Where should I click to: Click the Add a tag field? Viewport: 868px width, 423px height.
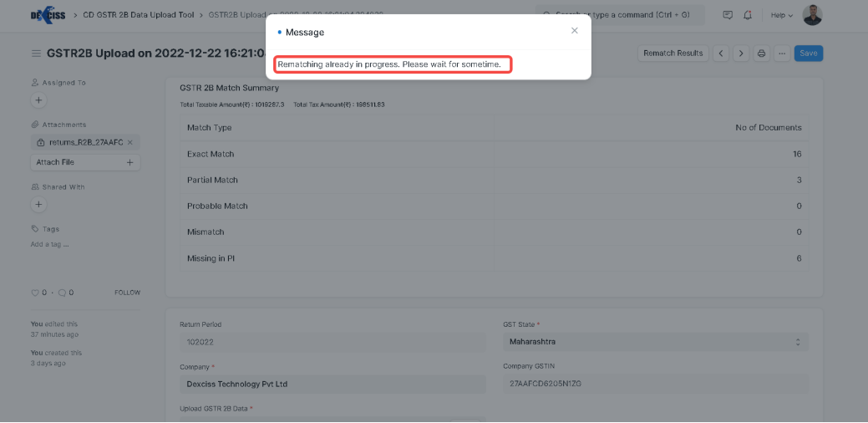[50, 245]
